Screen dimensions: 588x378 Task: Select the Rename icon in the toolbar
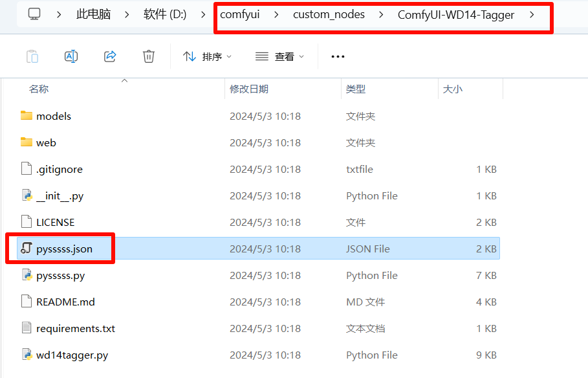(x=71, y=56)
